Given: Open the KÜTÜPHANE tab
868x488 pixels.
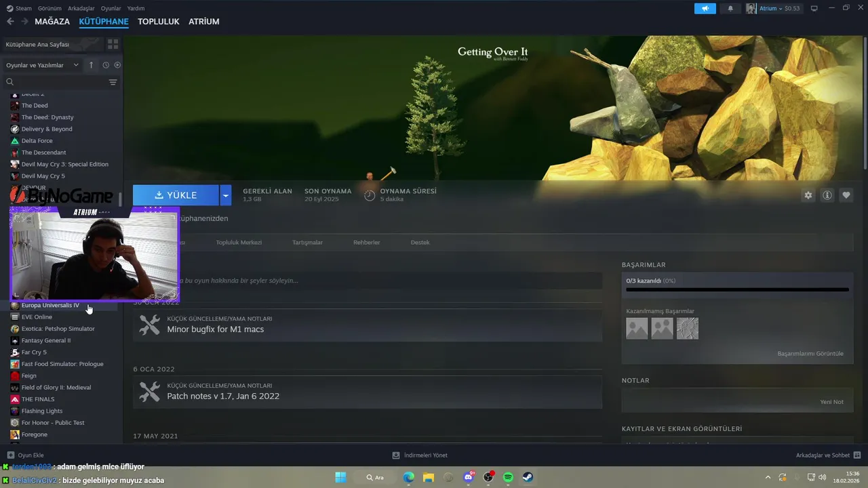Looking at the screenshot, I should tap(104, 22).
